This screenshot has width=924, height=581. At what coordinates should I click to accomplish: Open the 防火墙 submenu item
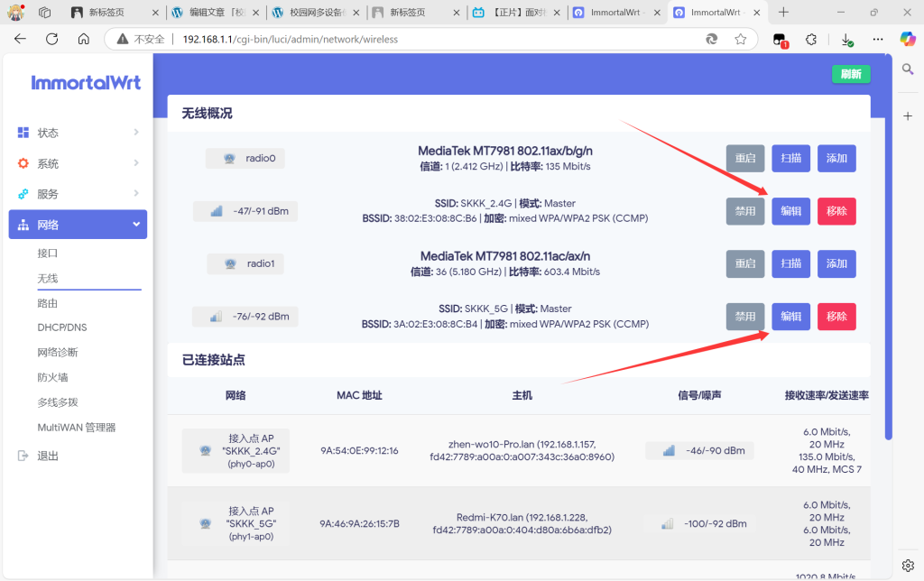click(52, 377)
